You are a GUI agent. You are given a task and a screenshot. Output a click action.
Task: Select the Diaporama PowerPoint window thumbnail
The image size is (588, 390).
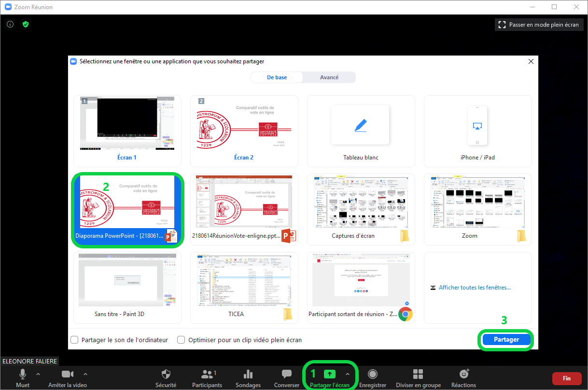click(x=127, y=209)
